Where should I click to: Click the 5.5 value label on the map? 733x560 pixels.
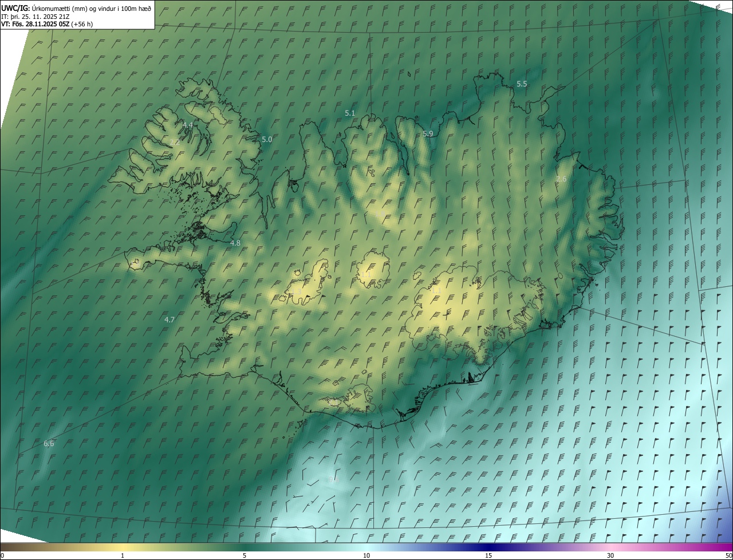point(522,84)
